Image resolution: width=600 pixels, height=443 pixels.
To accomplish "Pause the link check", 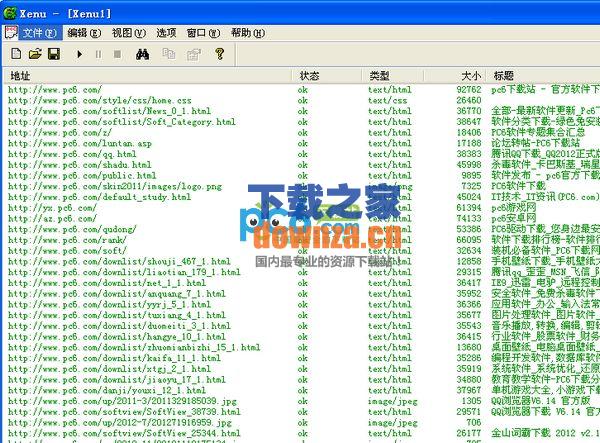I will click(98, 54).
